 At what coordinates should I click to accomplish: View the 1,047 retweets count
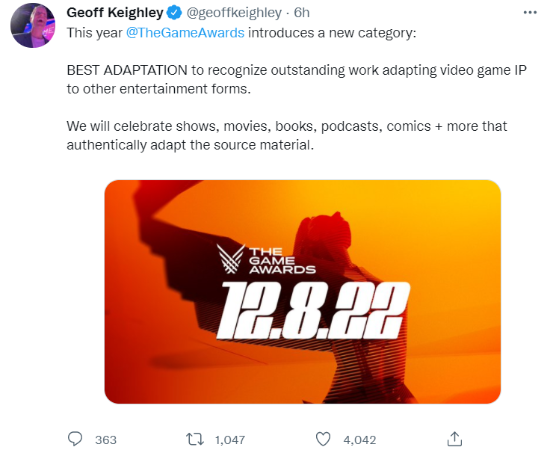[x=230, y=440]
